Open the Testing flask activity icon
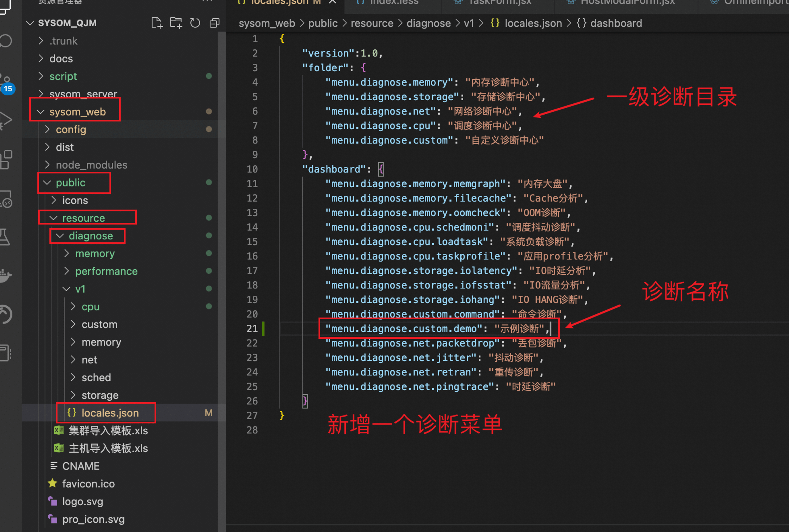Image resolution: width=789 pixels, height=532 pixels. coord(5,237)
